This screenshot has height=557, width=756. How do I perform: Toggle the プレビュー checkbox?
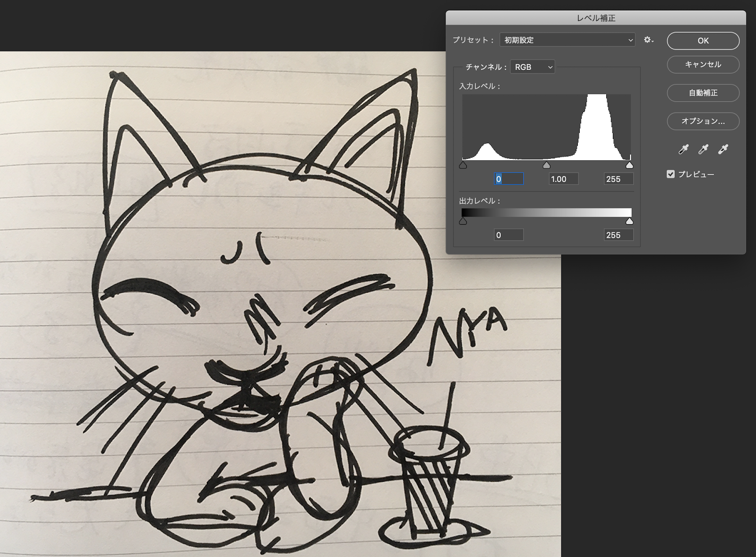(x=670, y=174)
